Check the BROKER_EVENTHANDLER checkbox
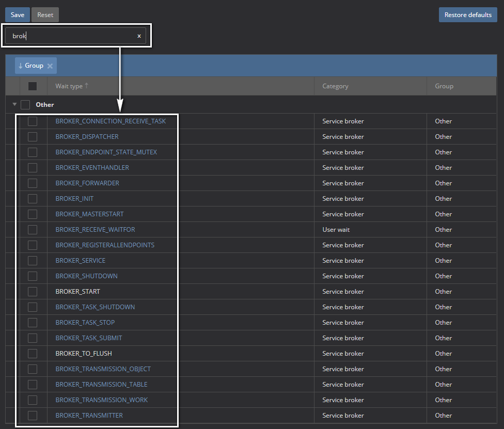504x429 pixels. click(x=33, y=168)
